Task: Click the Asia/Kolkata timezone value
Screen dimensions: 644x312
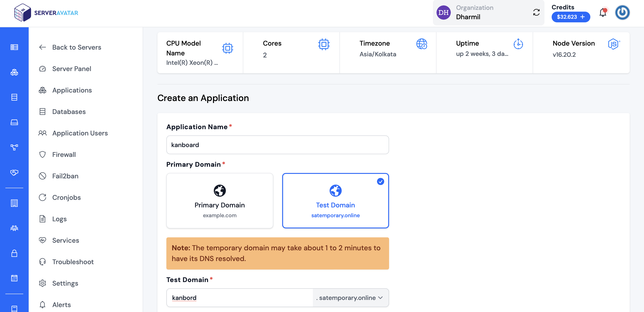Action: tap(378, 54)
